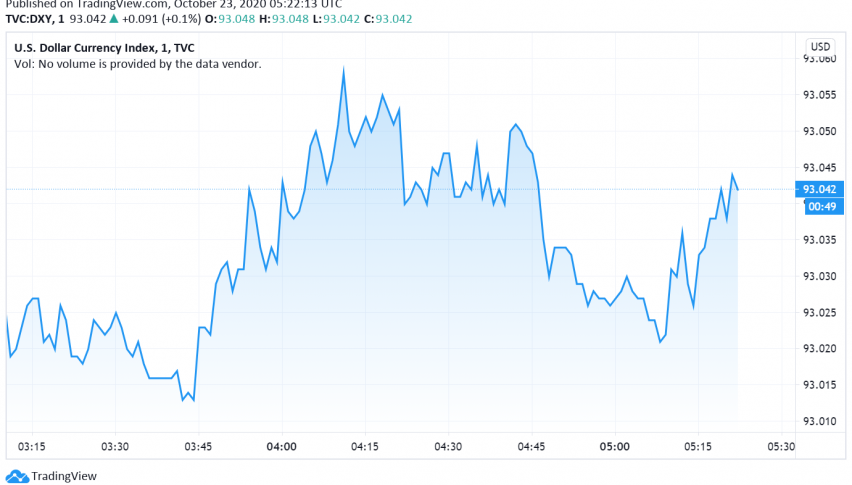Click the low value L:93.042
Viewport: 852px width, 485px height.
point(336,19)
